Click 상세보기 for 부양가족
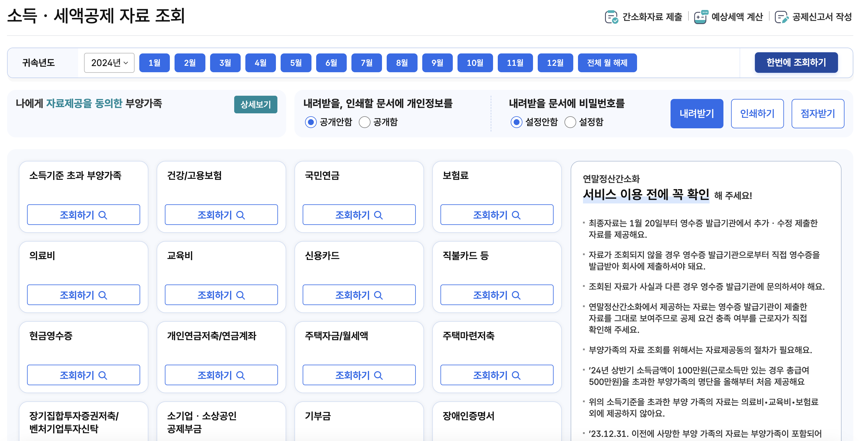 tap(256, 105)
